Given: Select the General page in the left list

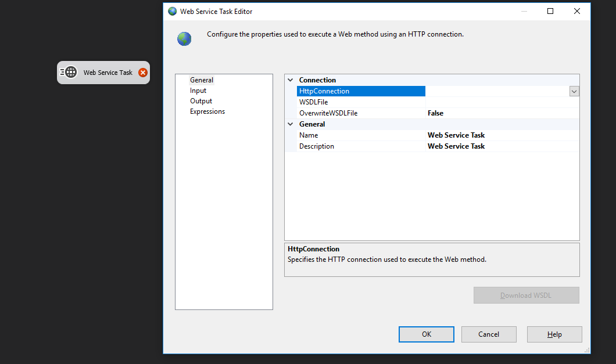Looking at the screenshot, I should (202, 80).
